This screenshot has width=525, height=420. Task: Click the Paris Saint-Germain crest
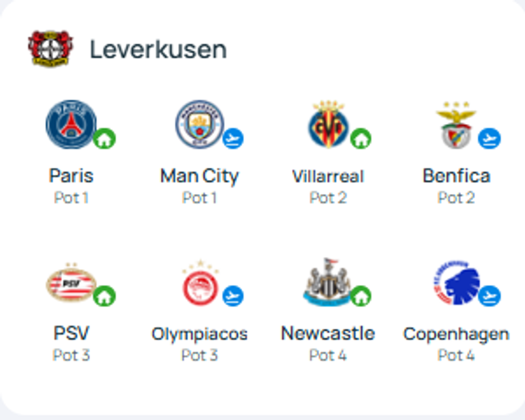(71, 124)
